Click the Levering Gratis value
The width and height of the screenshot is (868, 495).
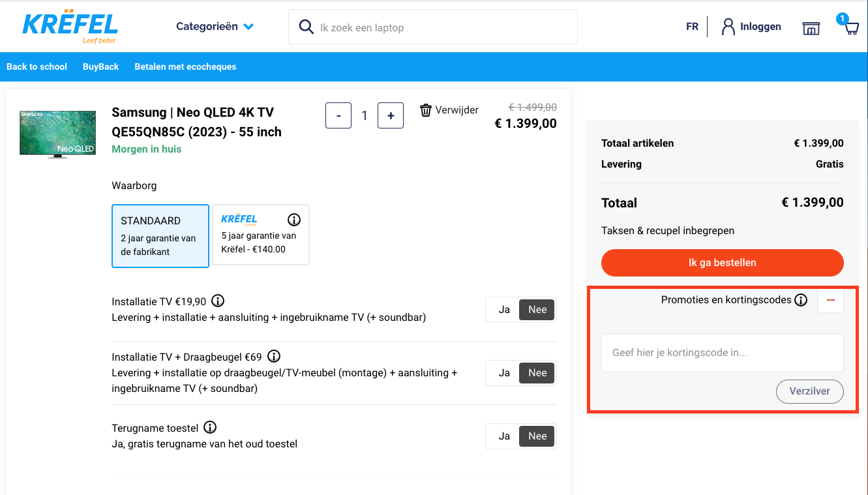[830, 164]
